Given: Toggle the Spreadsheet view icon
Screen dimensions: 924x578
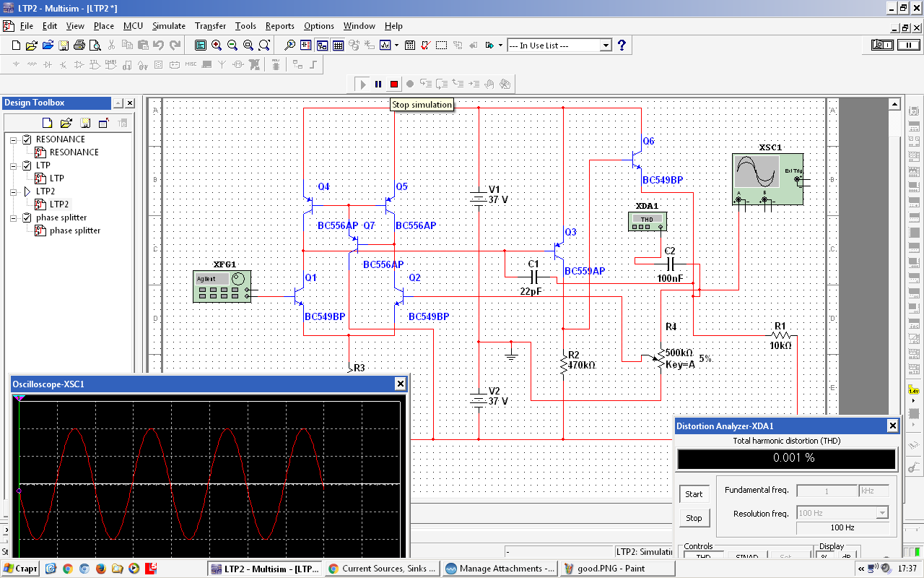Looking at the screenshot, I should 338,45.
